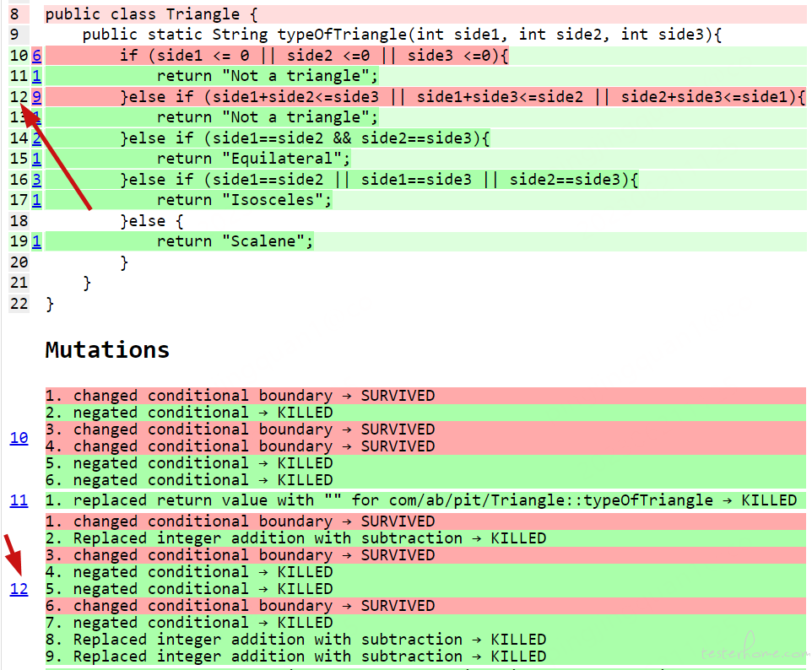This screenshot has height=670, width=812.
Task: Select '7. negated conditional → KILLED' entry
Action: [425, 623]
